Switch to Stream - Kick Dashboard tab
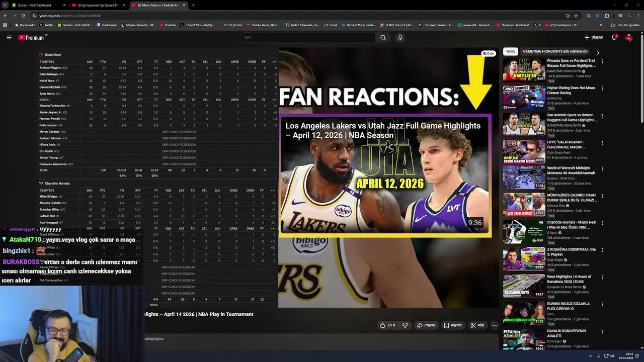This screenshot has height=362, width=644. click(x=38, y=5)
